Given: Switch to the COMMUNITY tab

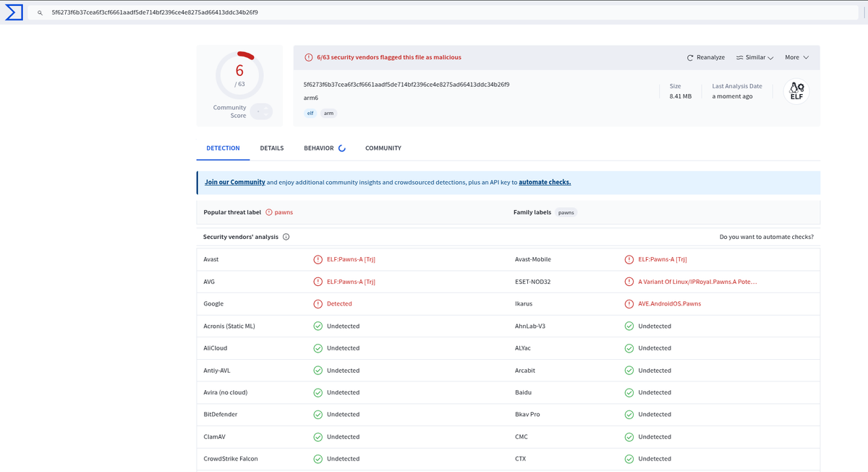Looking at the screenshot, I should point(383,148).
